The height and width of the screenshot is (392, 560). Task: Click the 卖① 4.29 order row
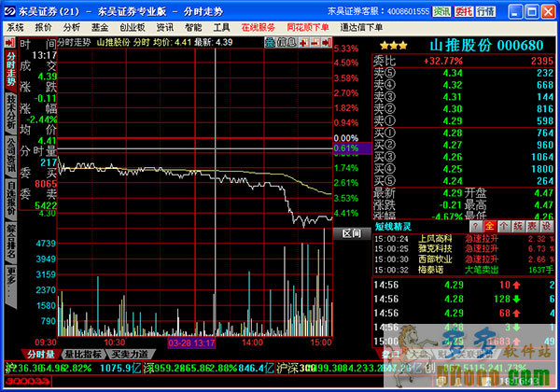click(464, 121)
